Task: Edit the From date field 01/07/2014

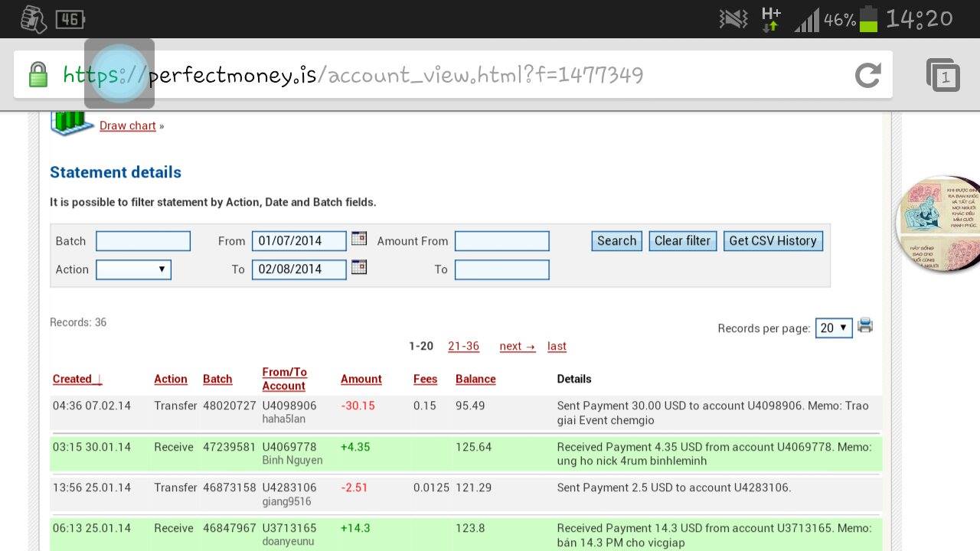Action: 299,241
